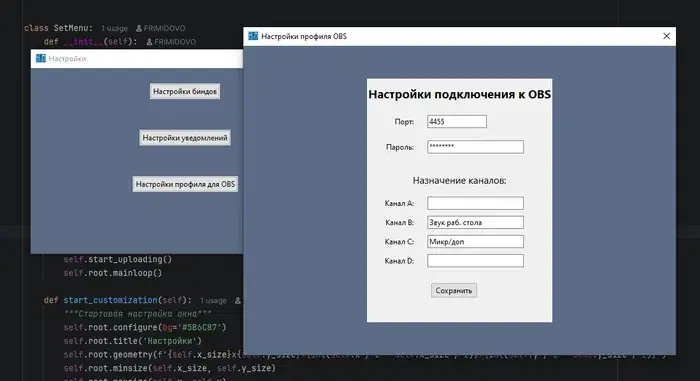
Task: Focus the Канал A input field
Action: pyautogui.click(x=475, y=203)
